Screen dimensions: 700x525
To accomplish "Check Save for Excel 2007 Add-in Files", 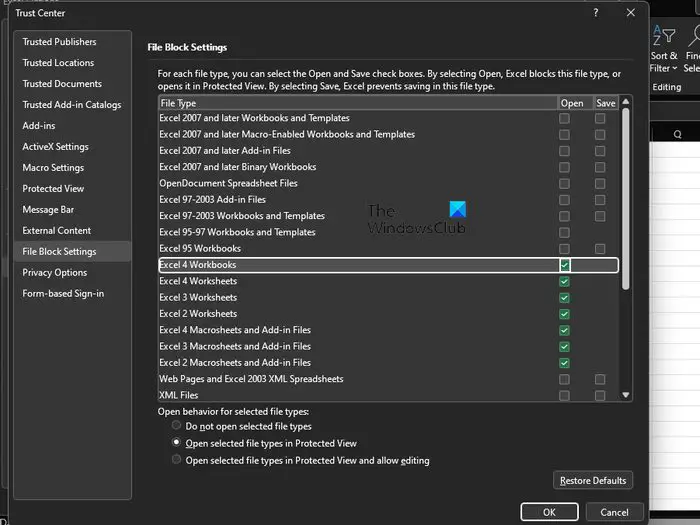I will tap(600, 151).
